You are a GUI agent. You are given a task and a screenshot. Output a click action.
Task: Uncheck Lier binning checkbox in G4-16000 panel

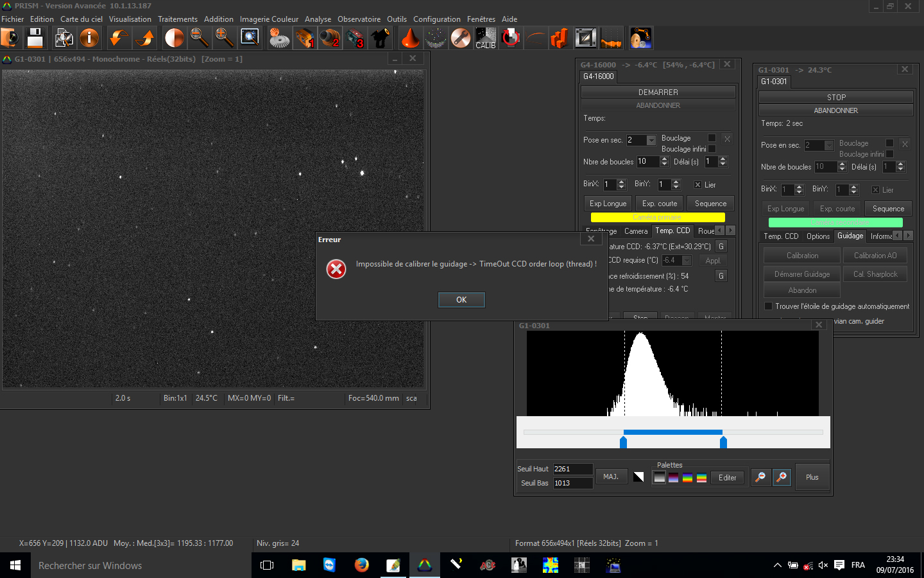pyautogui.click(x=697, y=185)
